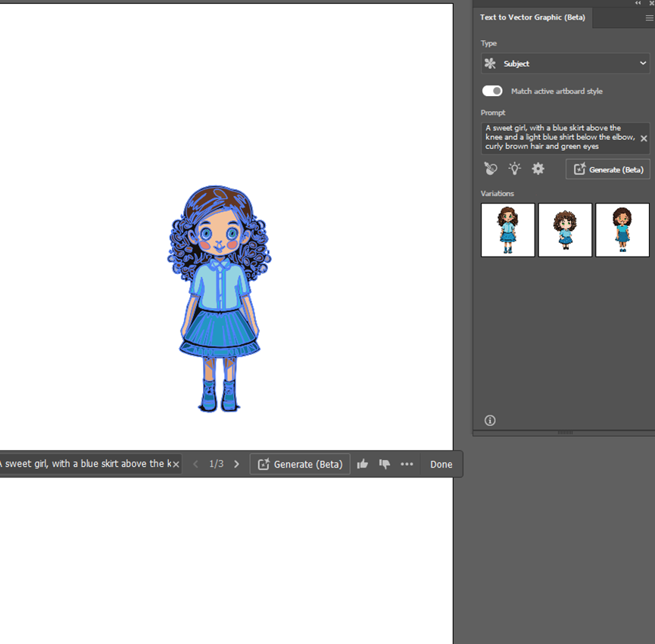Collapse the panel with double-arrow icon
This screenshot has height=644, width=655.
click(x=638, y=3)
